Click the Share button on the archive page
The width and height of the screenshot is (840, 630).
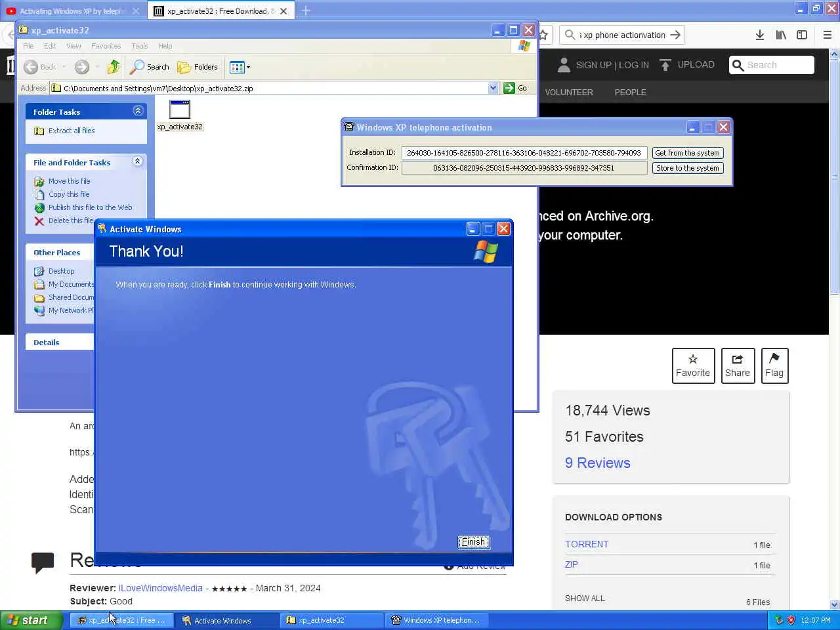738,366
